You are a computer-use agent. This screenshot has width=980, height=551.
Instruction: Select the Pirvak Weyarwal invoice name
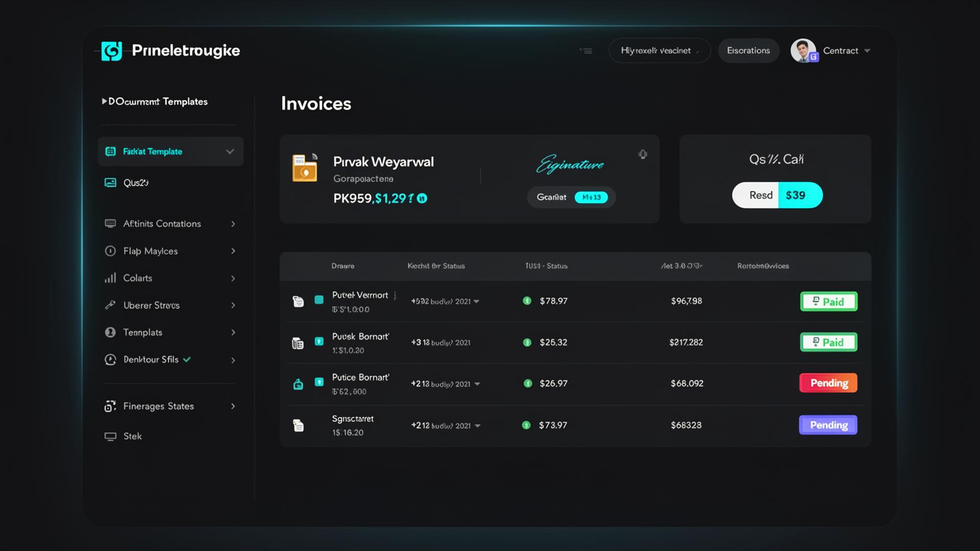pos(383,162)
